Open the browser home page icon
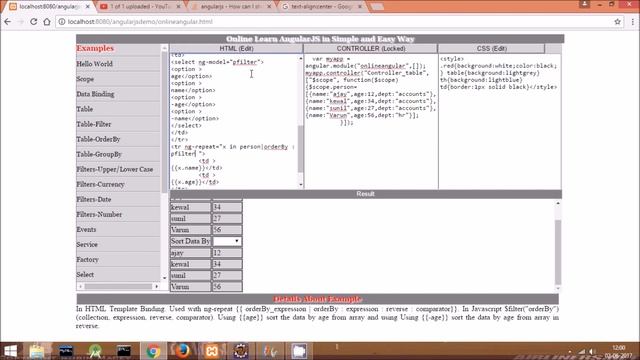Viewport: 640px width, 360px height. pyautogui.click(x=47, y=22)
